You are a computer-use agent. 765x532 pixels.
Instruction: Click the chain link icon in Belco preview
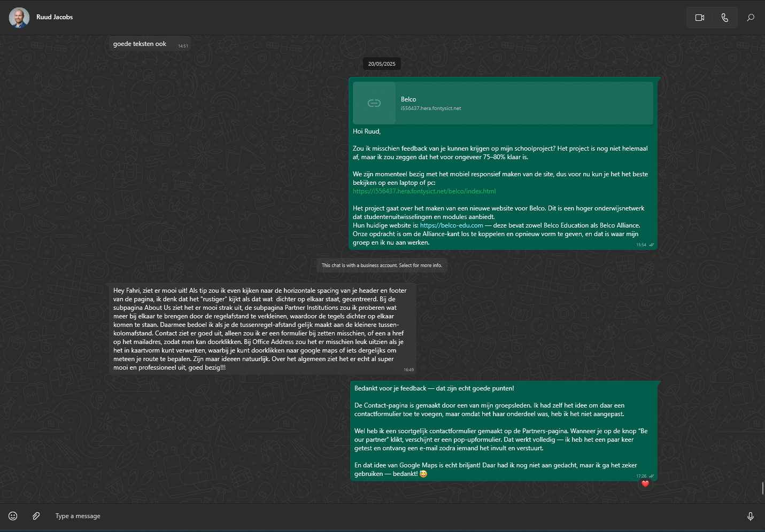click(x=374, y=103)
